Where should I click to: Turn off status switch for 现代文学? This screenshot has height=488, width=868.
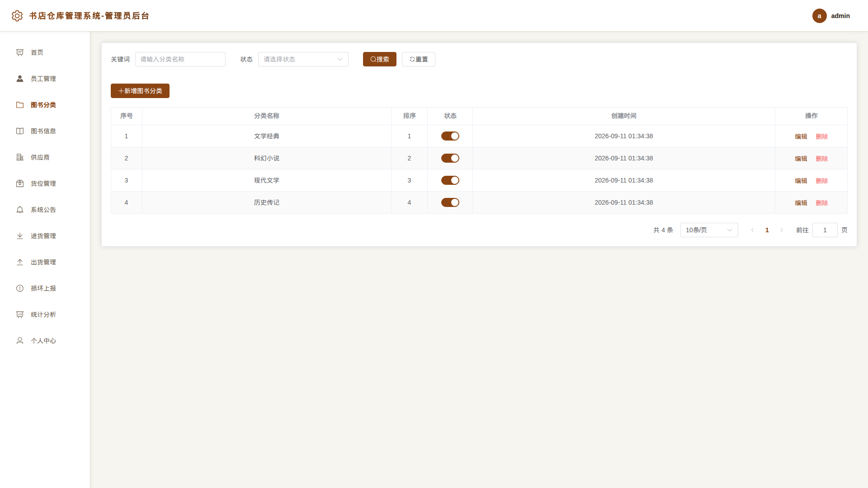pyautogui.click(x=450, y=180)
